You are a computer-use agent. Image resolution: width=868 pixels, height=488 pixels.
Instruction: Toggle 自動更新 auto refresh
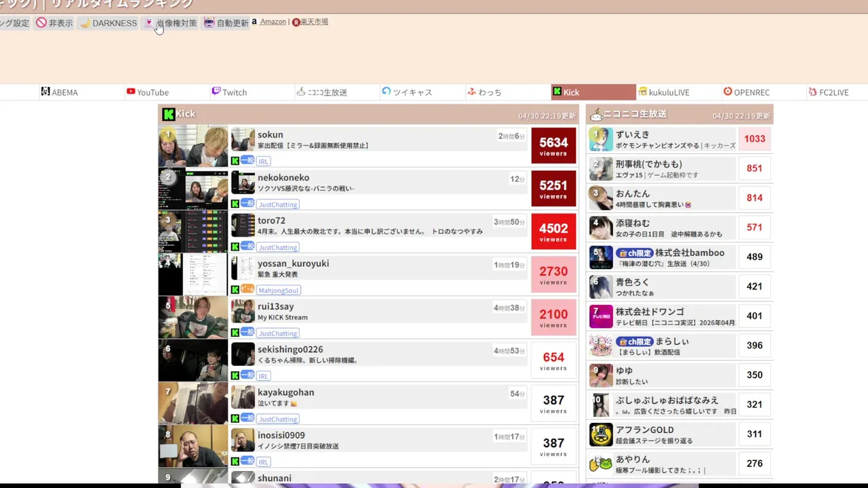tap(226, 23)
